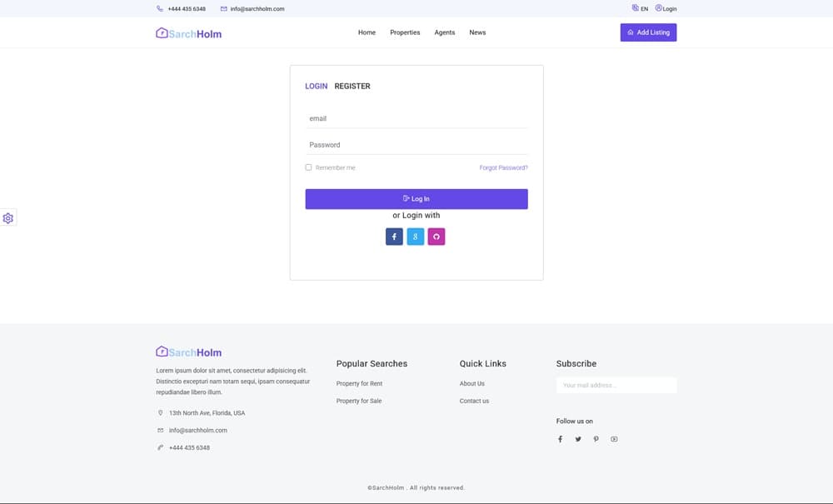Image resolution: width=833 pixels, height=504 pixels.
Task: Focus the email input field
Action: tap(416, 119)
